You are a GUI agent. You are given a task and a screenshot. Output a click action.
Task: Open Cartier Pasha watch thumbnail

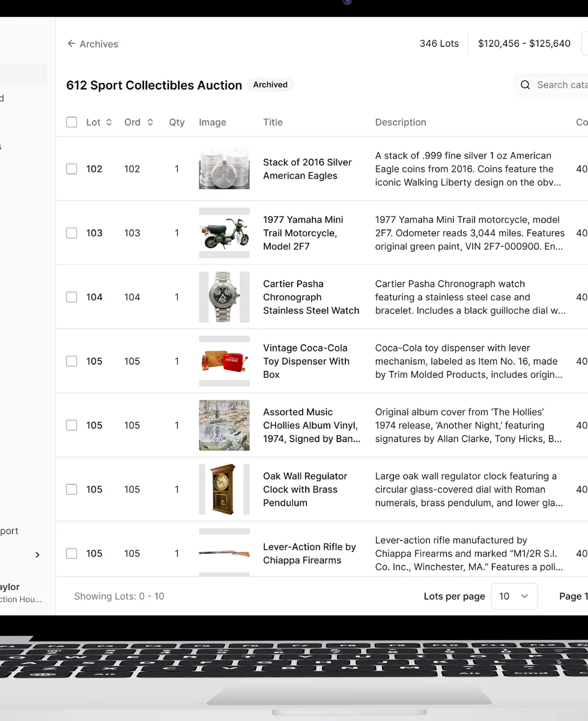click(224, 297)
